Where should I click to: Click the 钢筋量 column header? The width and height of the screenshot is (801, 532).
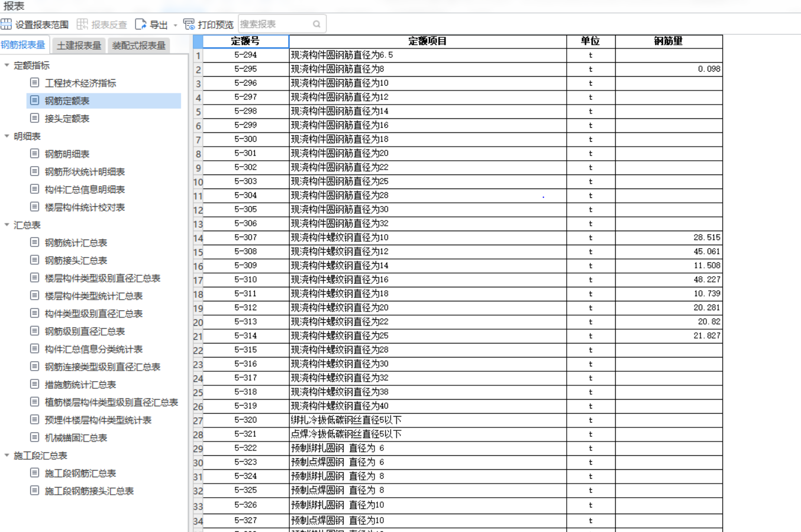click(668, 41)
